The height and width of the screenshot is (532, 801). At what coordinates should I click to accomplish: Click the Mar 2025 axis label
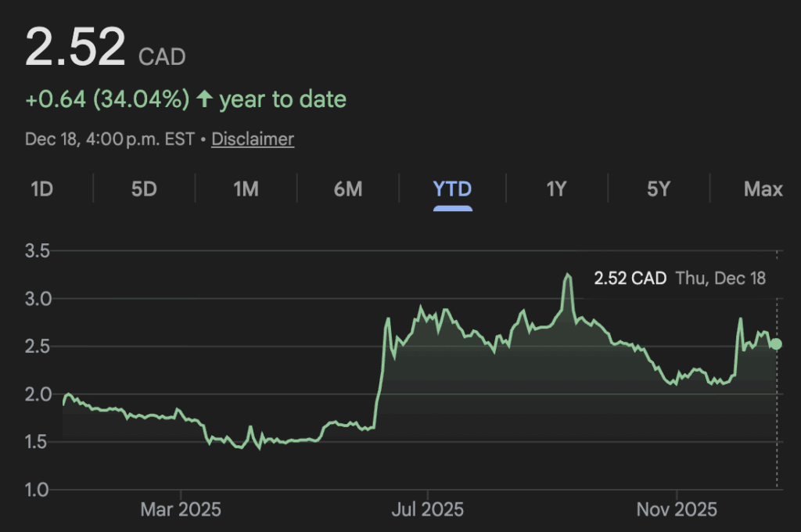click(x=181, y=510)
